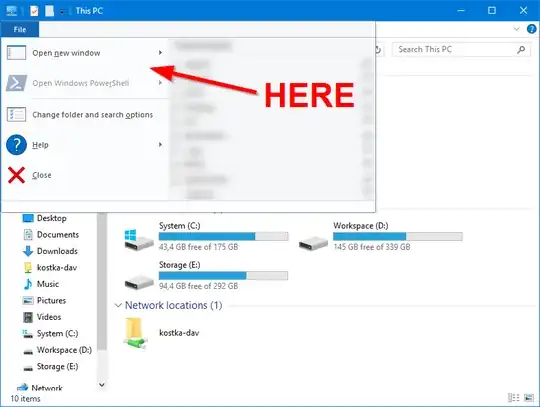Select the Storage (E:) drive icon
The width and height of the screenshot is (540, 407).
pyautogui.click(x=139, y=282)
